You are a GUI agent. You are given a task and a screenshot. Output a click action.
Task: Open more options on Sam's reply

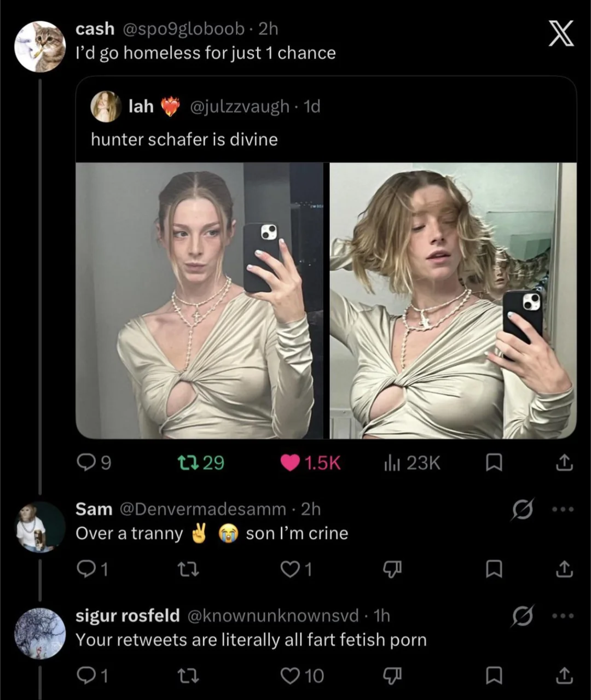[563, 510]
